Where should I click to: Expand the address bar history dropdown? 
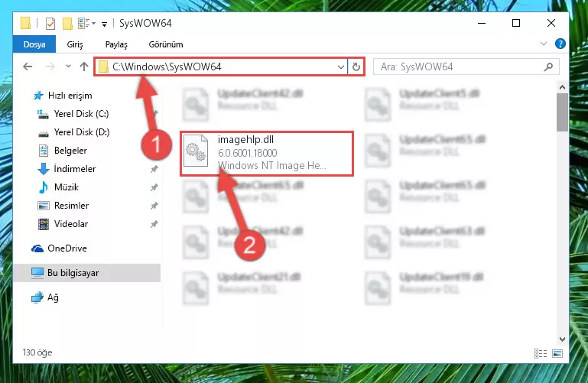(x=340, y=67)
